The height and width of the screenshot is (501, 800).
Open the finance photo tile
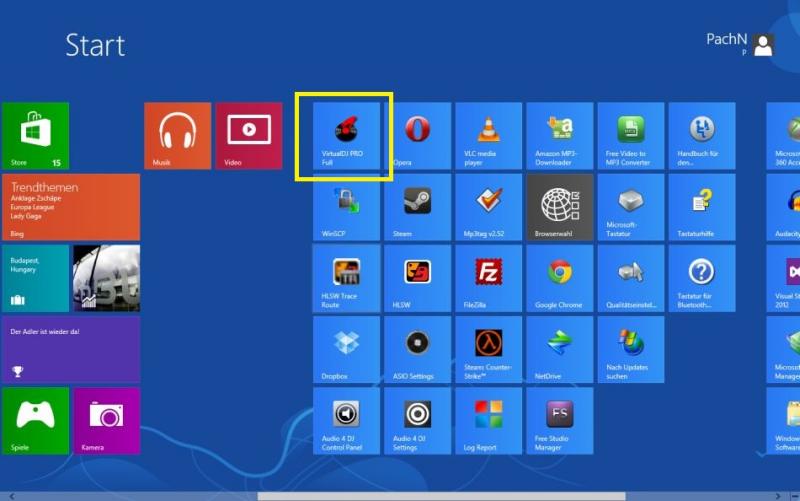pyautogui.click(x=107, y=279)
